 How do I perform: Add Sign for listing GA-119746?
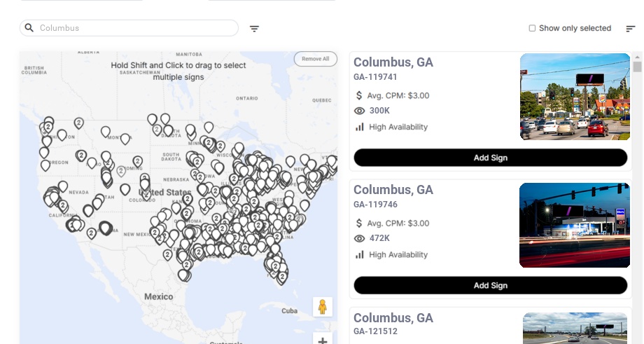tap(490, 285)
